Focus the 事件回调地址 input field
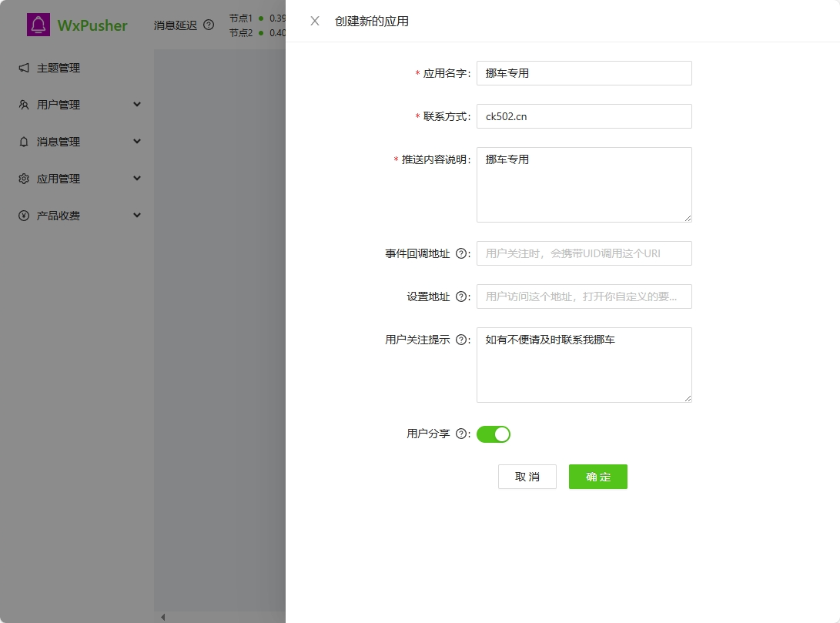Viewport: 840px width, 623px height. point(584,253)
